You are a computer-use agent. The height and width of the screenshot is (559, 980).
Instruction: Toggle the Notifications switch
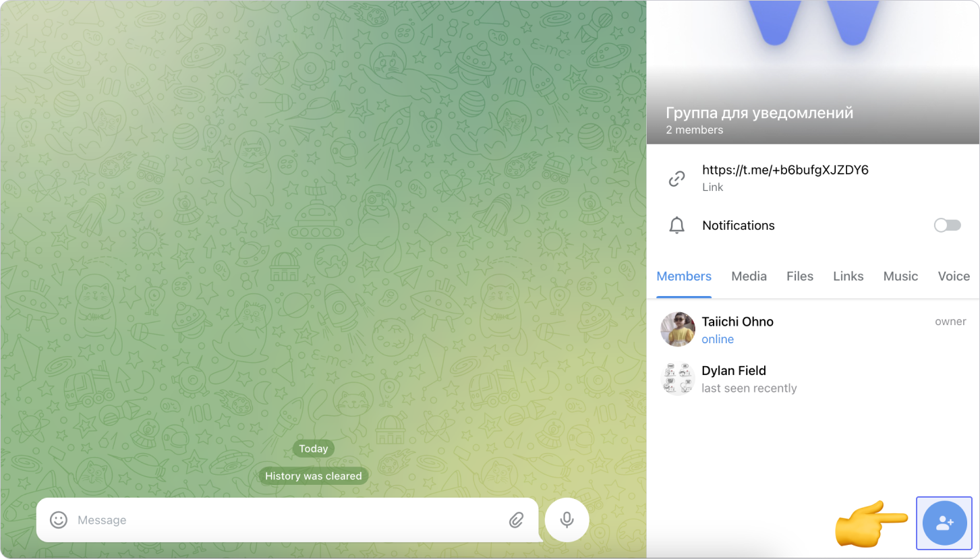tap(947, 225)
